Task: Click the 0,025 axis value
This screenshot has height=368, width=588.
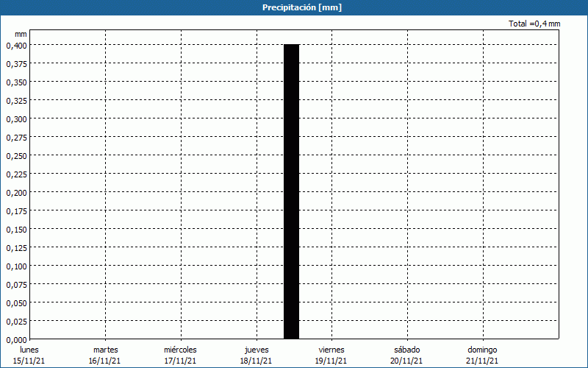Action: tap(16, 322)
